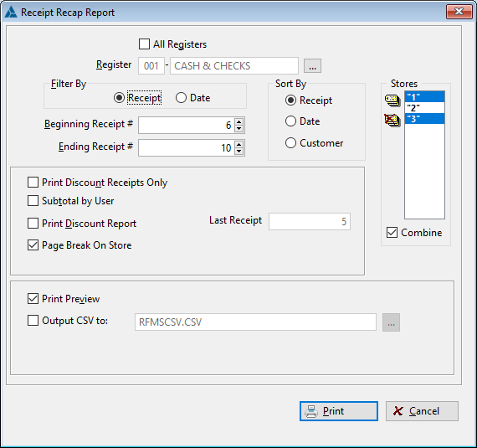Screen dimensions: 477x448
Task: Choose Sort By Customer option
Action: point(290,142)
